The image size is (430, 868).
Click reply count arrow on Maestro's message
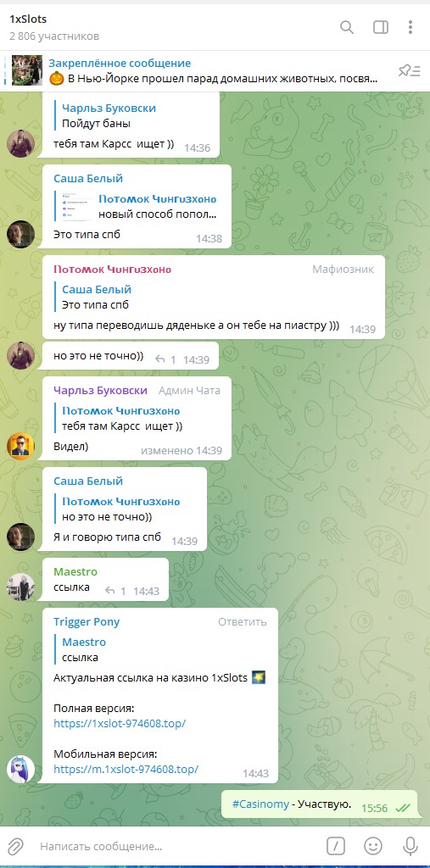point(115,591)
